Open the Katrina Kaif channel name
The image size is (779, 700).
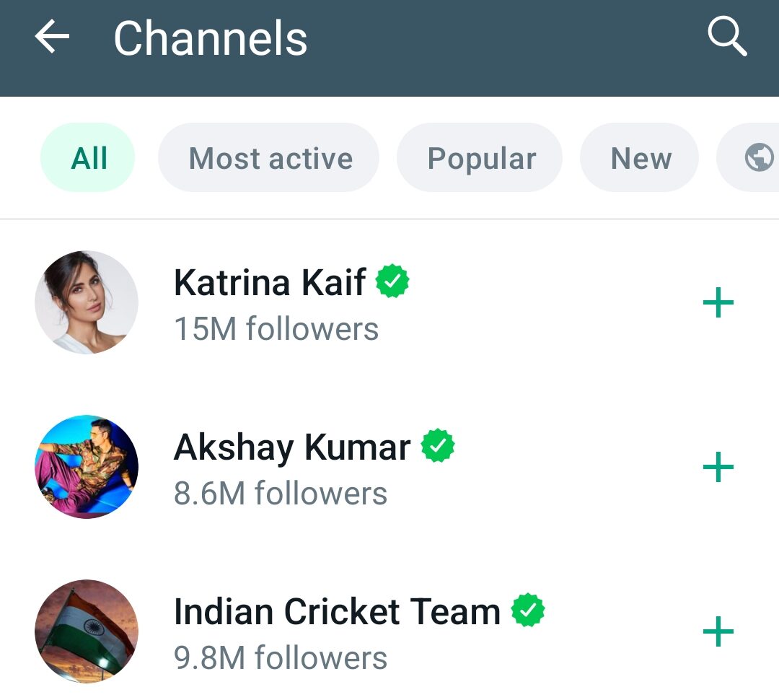tap(270, 282)
